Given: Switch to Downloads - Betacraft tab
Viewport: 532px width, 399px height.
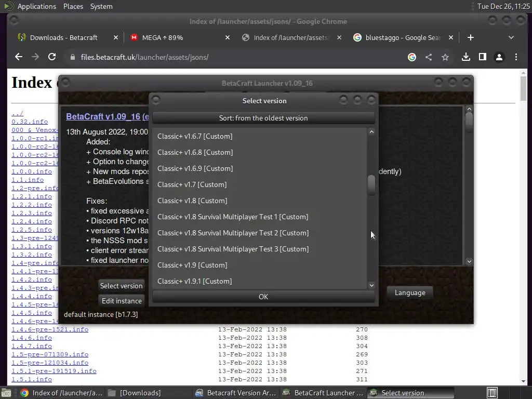Looking at the screenshot, I should pyautogui.click(x=64, y=37).
